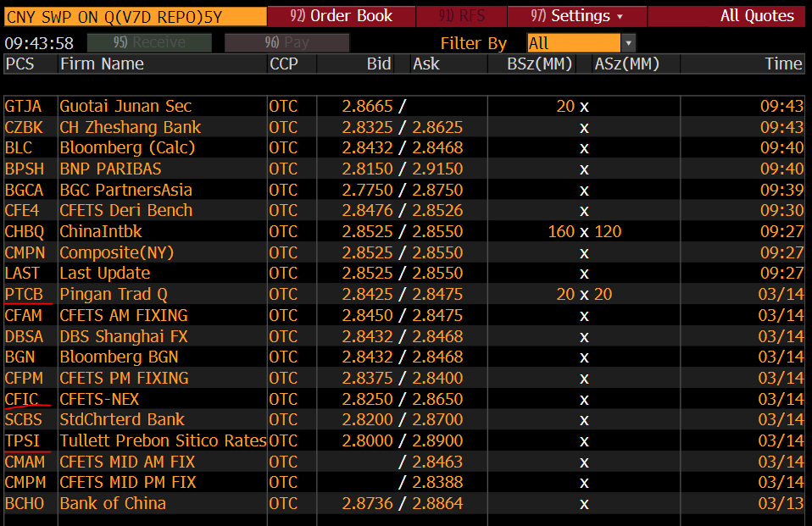The width and height of the screenshot is (812, 526).
Task: Select Guotai Junan Sec firm name
Action: point(125,106)
